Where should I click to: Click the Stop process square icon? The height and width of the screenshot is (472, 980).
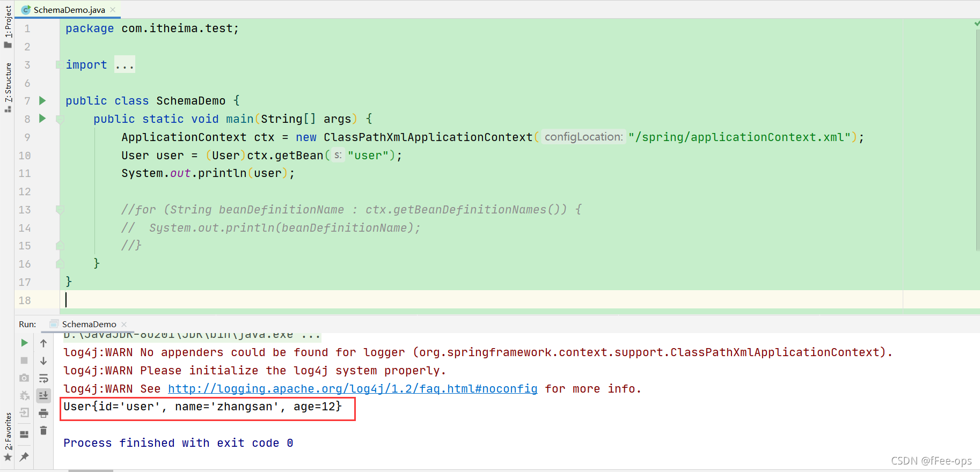point(24,360)
